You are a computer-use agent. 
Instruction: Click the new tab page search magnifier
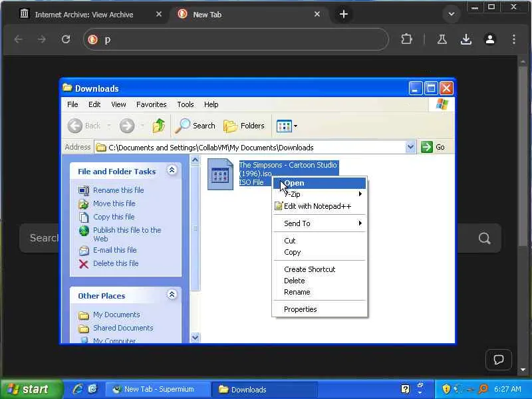(485, 238)
